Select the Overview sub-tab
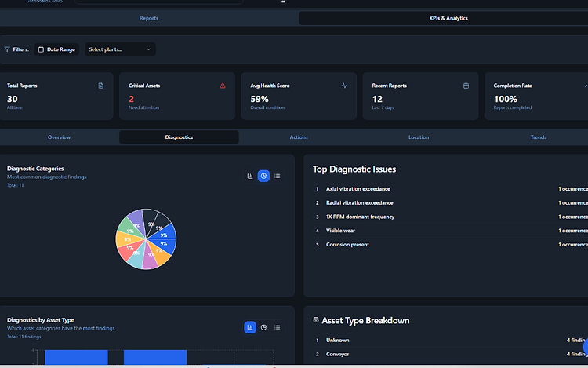Screen dimensions: 588x368 [59, 137]
